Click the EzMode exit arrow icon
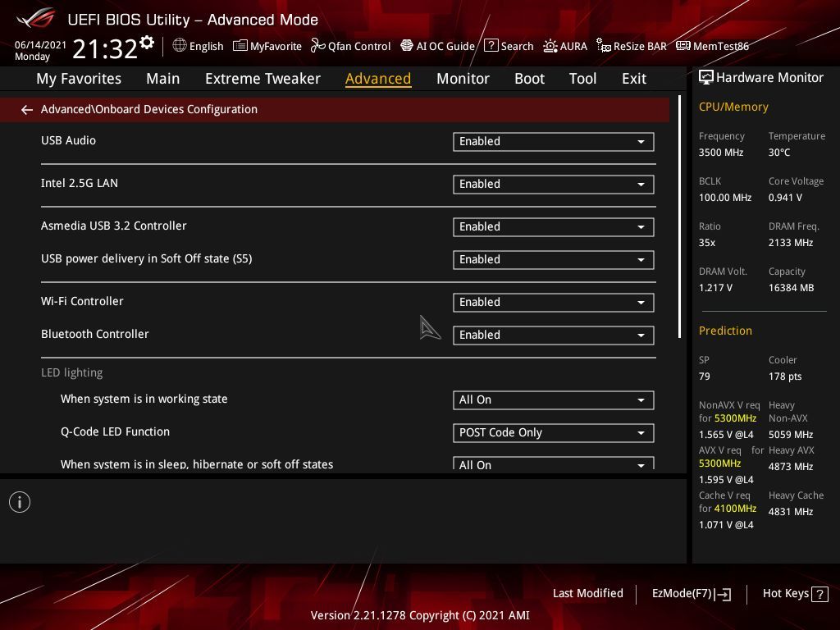Viewport: 840px width, 630px height. point(723,594)
